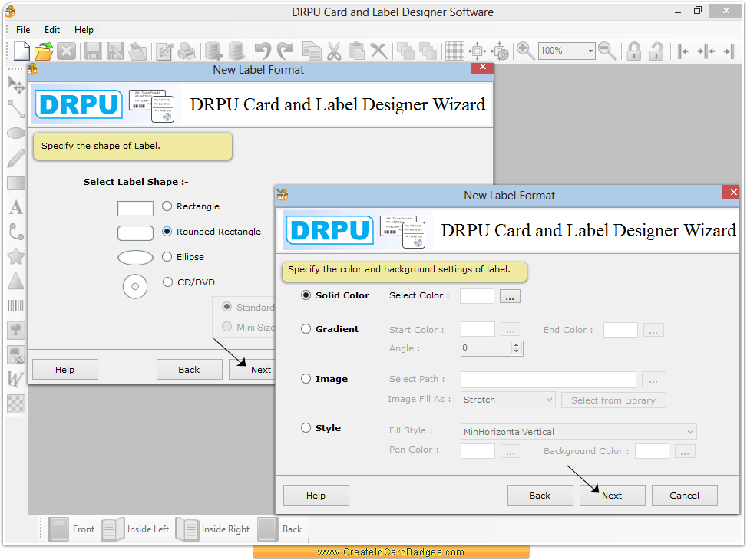
Task: Toggle the grid icon in toolbar
Action: [x=454, y=51]
